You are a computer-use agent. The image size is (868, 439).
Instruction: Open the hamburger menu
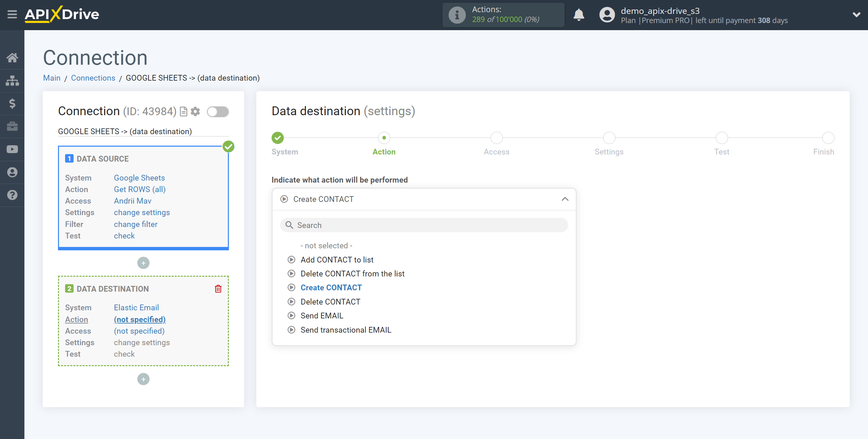pos(12,15)
